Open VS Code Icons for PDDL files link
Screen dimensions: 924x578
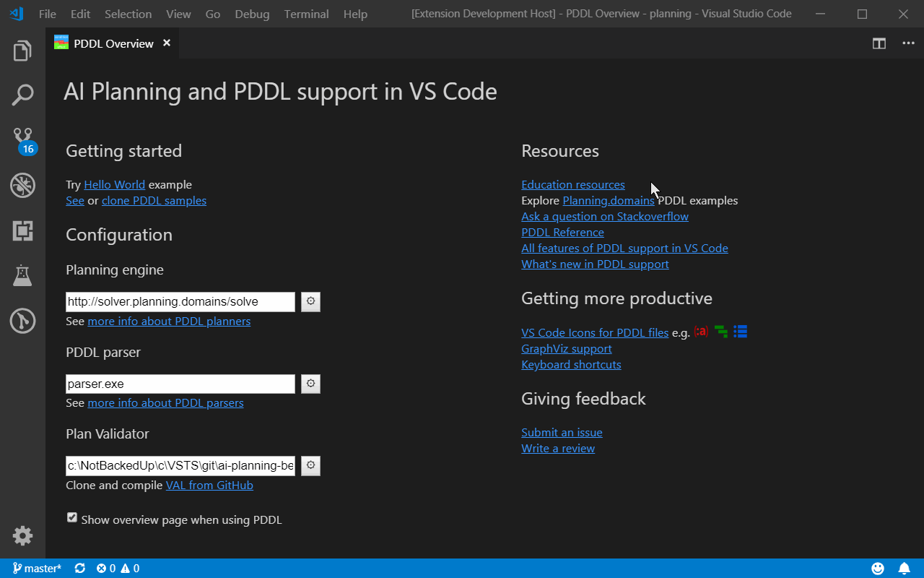(x=595, y=332)
